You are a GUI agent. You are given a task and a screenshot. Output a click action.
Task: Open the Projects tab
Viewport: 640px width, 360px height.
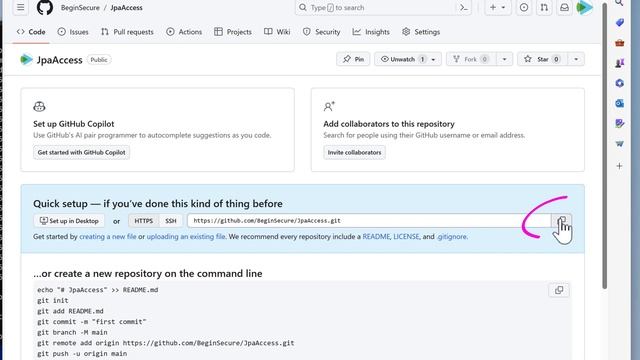point(233,32)
